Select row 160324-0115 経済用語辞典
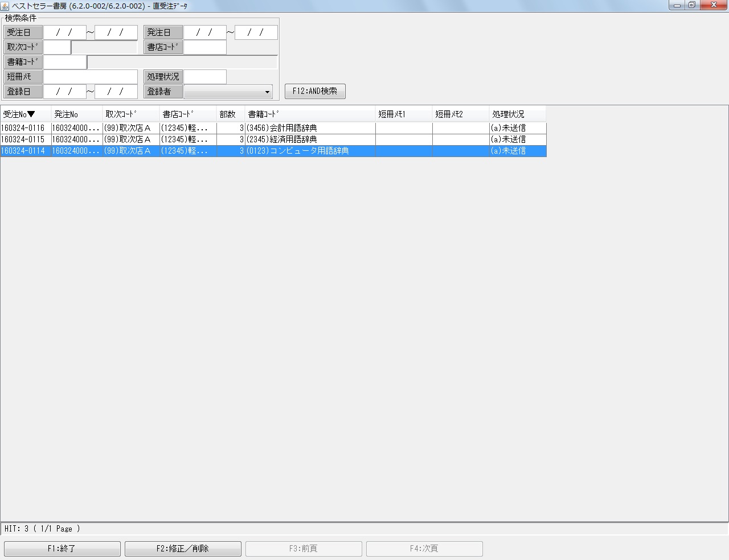The image size is (729, 560). [171, 139]
